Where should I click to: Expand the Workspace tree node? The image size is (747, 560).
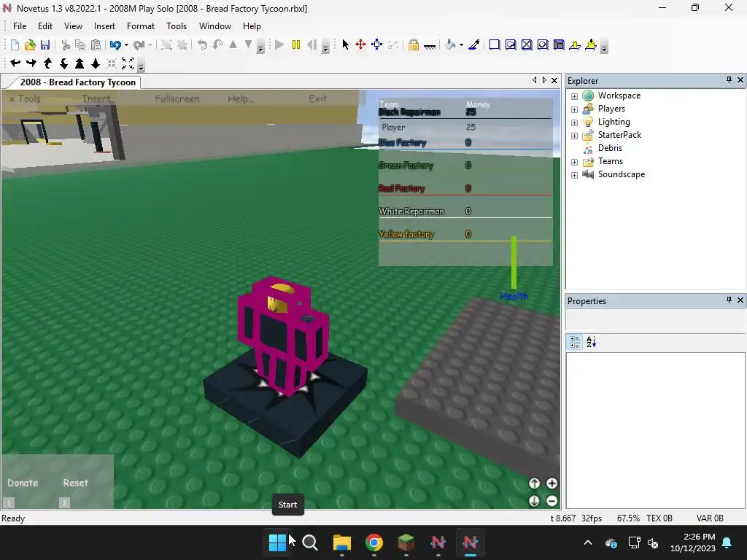[x=575, y=96]
